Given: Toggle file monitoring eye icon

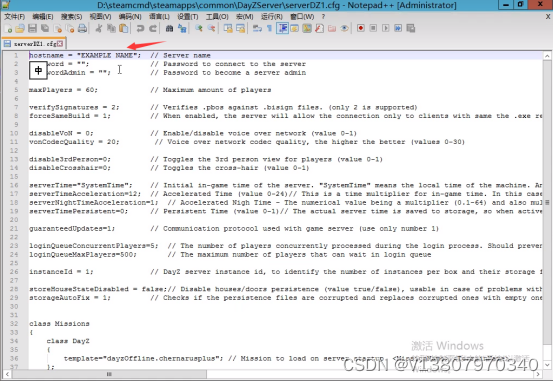Looking at the screenshot, I should tap(344, 29).
